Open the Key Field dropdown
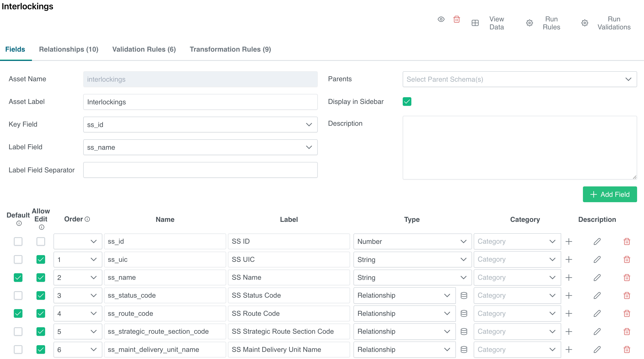 200,125
